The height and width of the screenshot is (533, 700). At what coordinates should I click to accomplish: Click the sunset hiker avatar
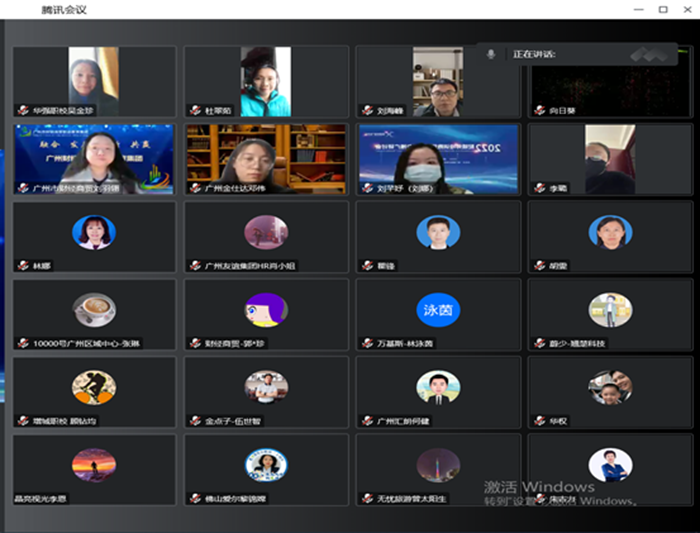pyautogui.click(x=94, y=465)
